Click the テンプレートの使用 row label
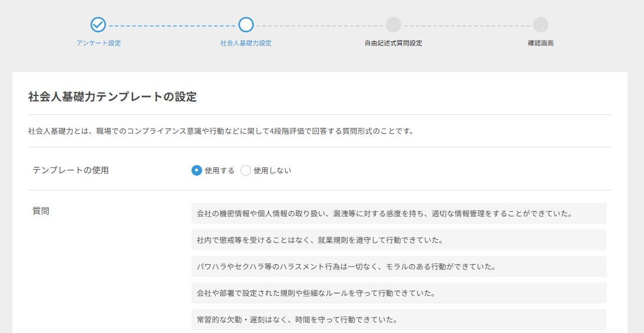644x333 pixels. tap(71, 170)
